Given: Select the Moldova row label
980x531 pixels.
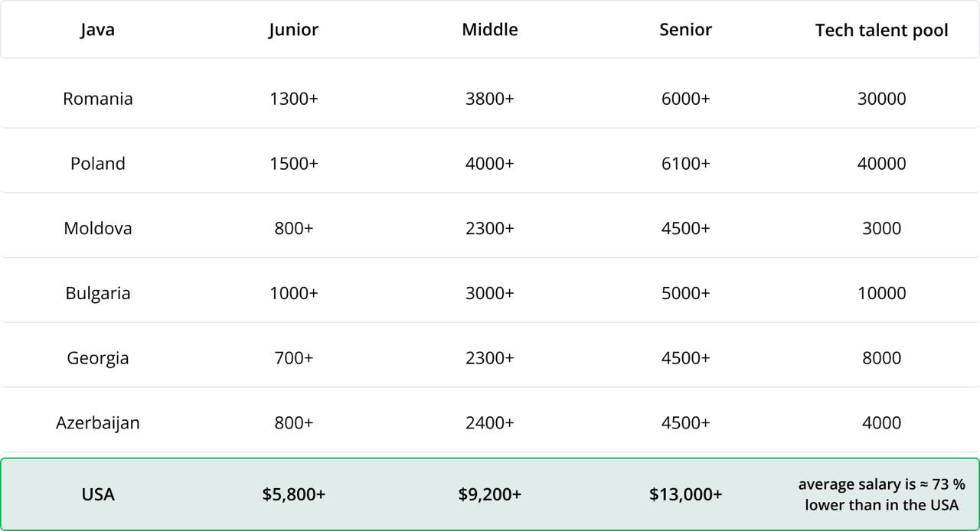Looking at the screenshot, I should click(x=97, y=228).
